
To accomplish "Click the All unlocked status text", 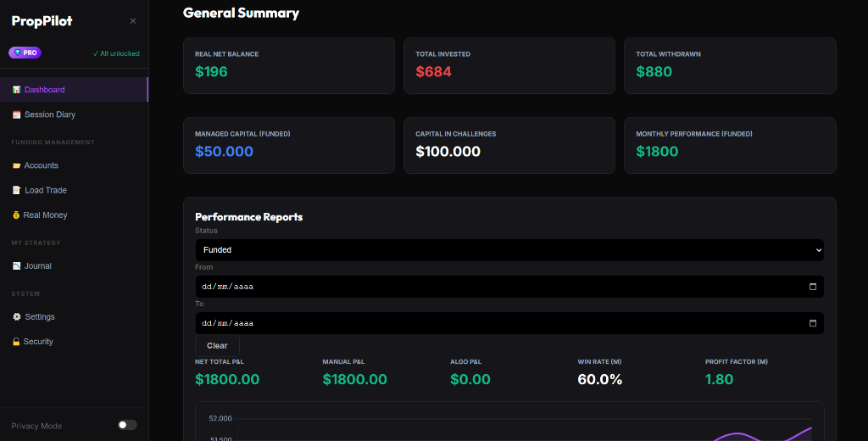I will pyautogui.click(x=116, y=53).
